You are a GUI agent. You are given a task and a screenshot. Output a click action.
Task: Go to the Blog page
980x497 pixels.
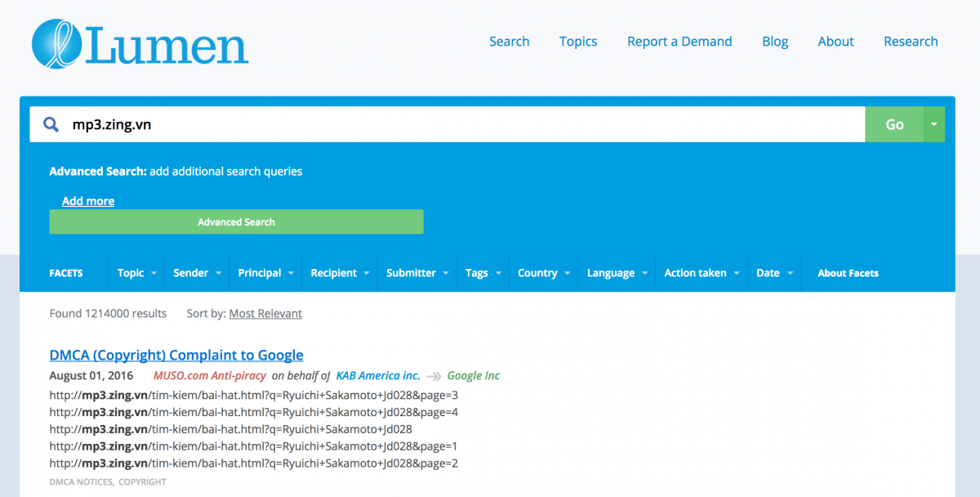coord(775,42)
